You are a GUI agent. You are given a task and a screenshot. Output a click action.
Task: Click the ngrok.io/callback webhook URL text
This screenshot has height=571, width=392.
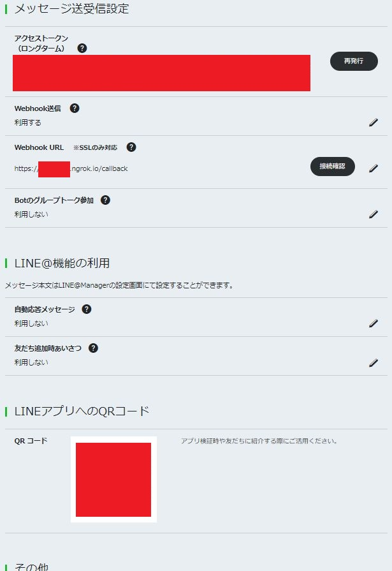tap(71, 168)
